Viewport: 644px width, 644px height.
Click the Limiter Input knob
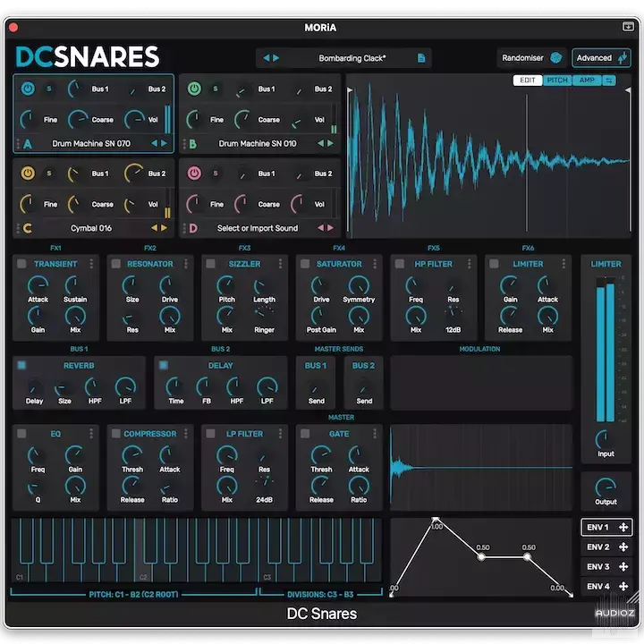(x=605, y=439)
